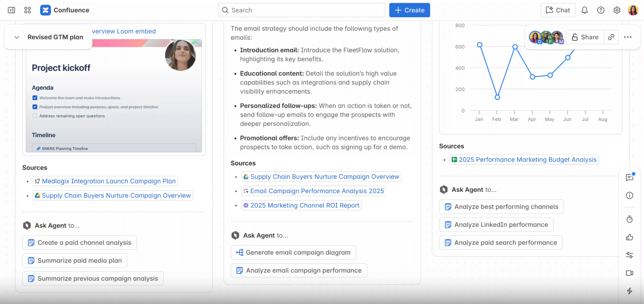Open the comments panel icon
The height and width of the screenshot is (304, 644).
[629, 177]
